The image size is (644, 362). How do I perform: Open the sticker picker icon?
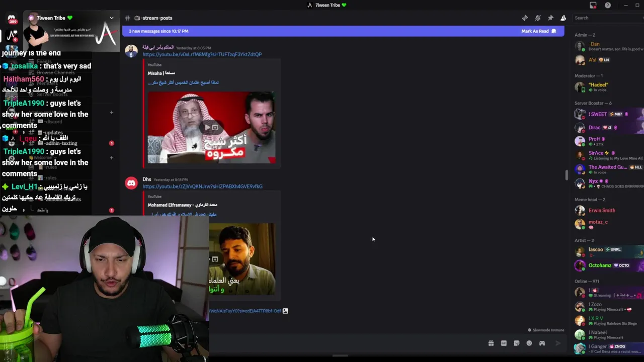517,343
